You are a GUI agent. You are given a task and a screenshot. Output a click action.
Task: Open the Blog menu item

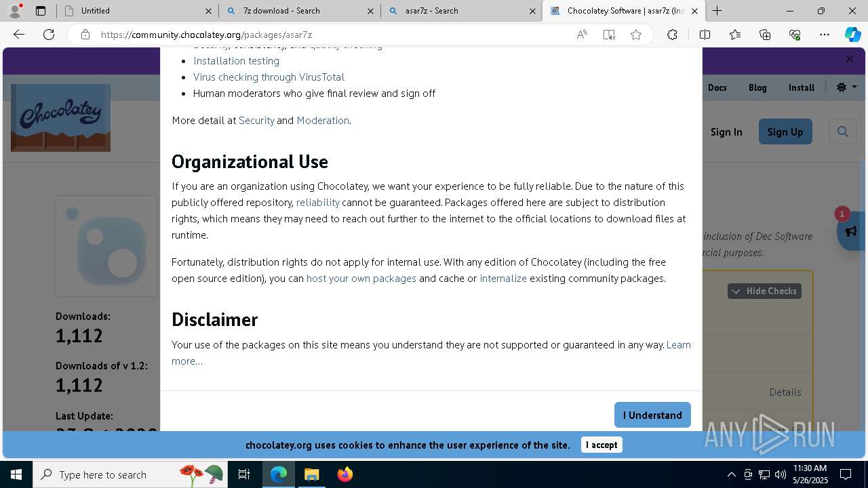click(x=757, y=87)
